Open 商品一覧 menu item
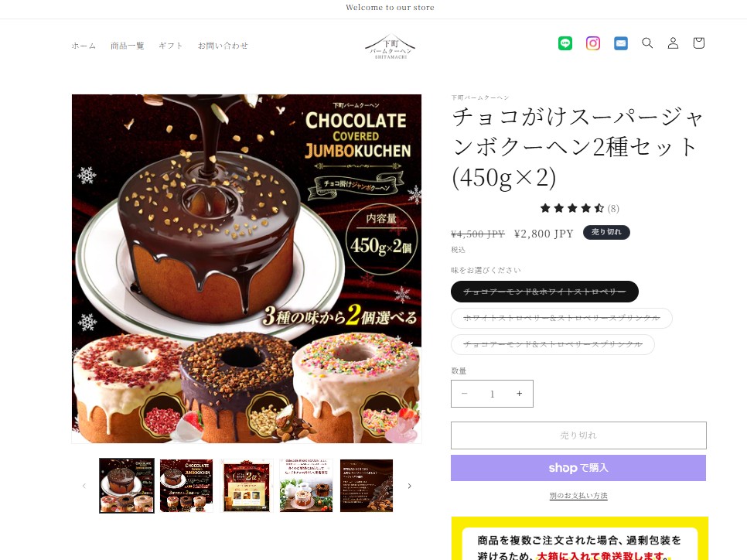 coord(127,46)
